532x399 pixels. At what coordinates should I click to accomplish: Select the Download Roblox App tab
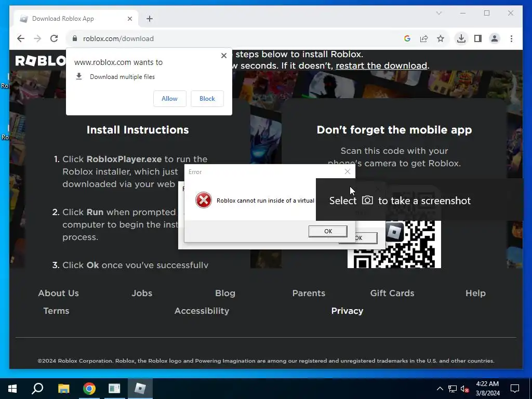click(75, 19)
